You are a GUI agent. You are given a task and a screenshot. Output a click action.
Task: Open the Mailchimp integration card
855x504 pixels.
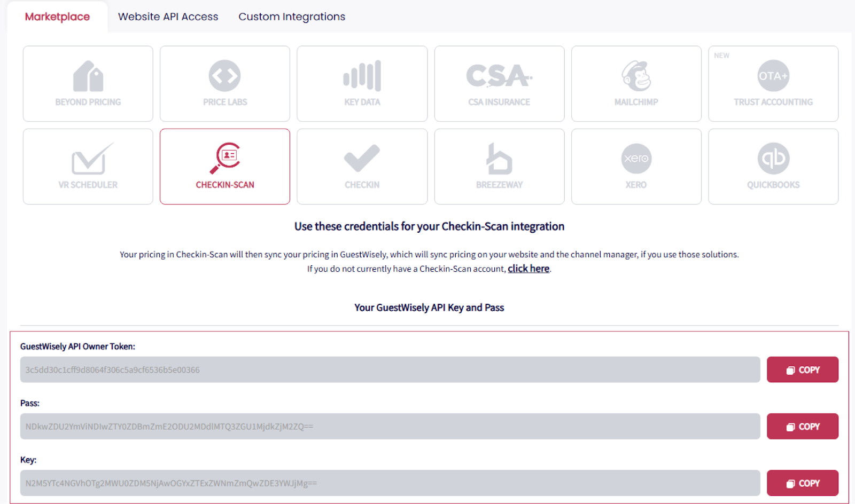(636, 84)
